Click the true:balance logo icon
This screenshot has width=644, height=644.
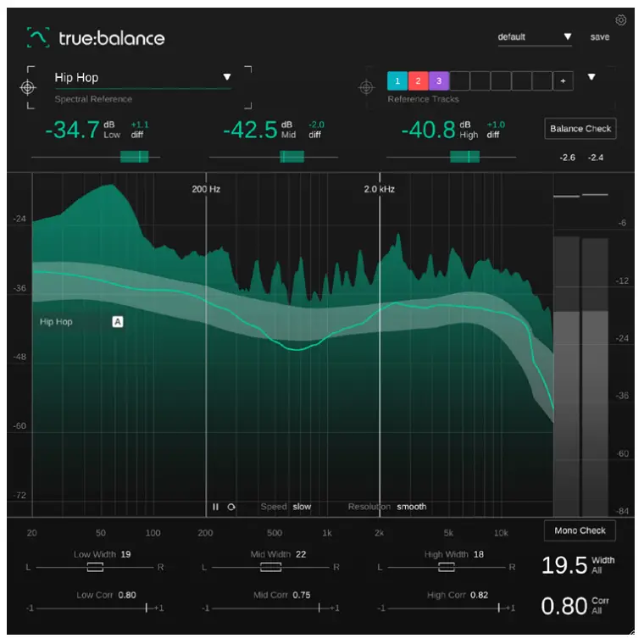coord(38,37)
